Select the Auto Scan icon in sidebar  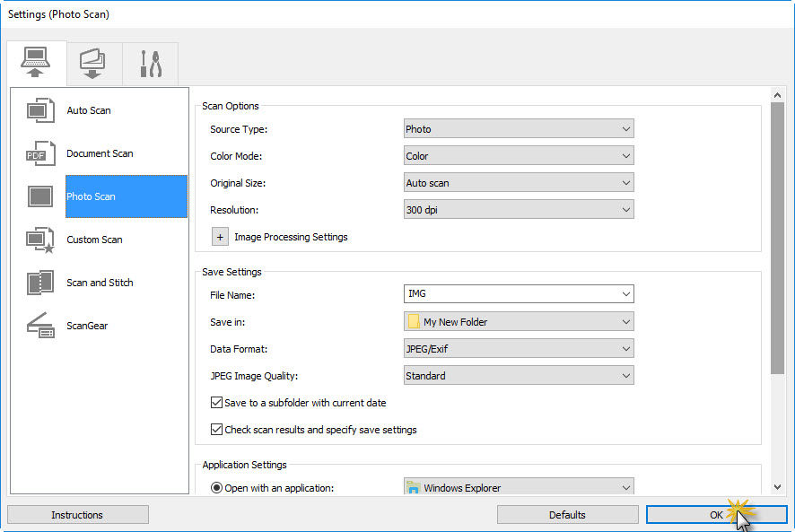pyautogui.click(x=40, y=110)
